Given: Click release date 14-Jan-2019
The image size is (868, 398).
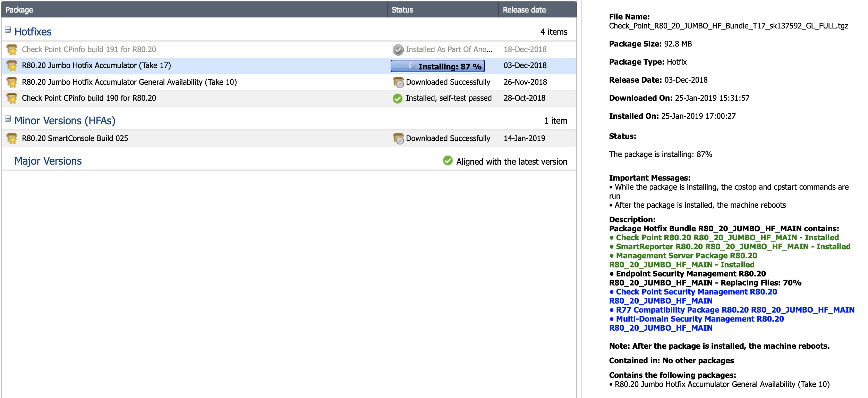Looking at the screenshot, I should (x=525, y=138).
